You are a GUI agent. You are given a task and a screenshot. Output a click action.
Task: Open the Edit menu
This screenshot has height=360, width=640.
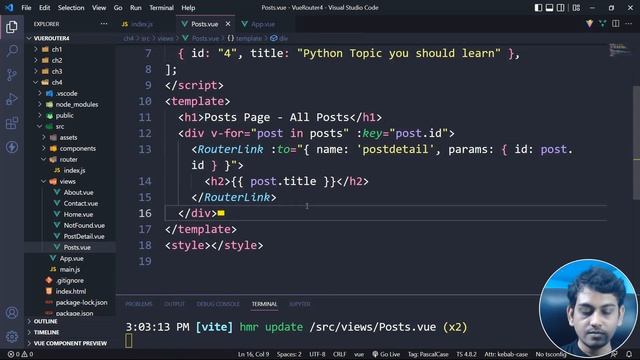click(44, 8)
